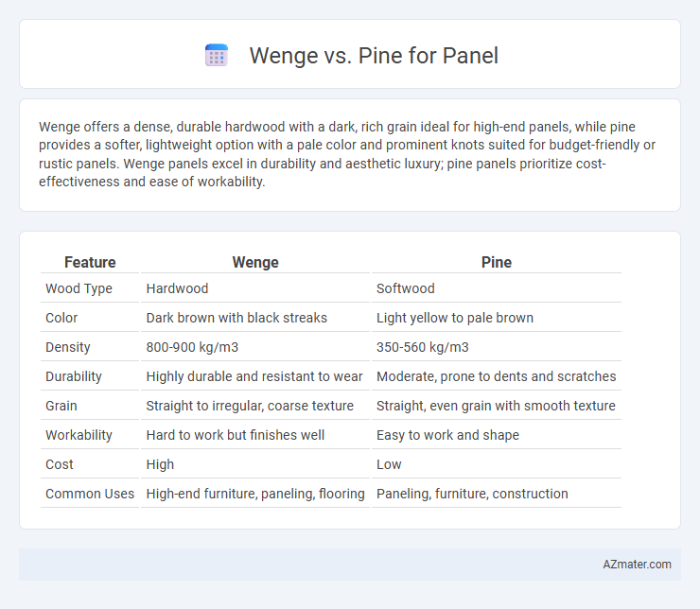Click 'High-end furniture, paneling, flooring' cell
Viewport: 700px width, 609px height.
click(255, 495)
